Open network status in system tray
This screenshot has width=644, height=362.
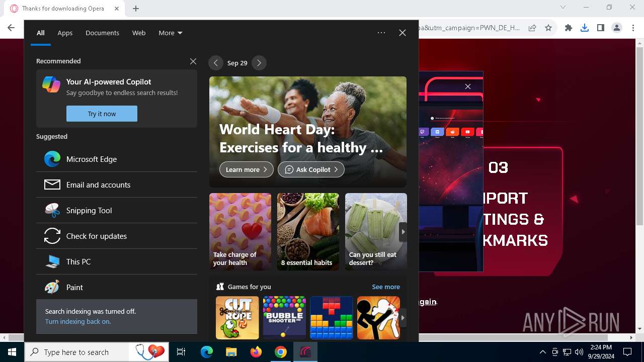click(567, 352)
